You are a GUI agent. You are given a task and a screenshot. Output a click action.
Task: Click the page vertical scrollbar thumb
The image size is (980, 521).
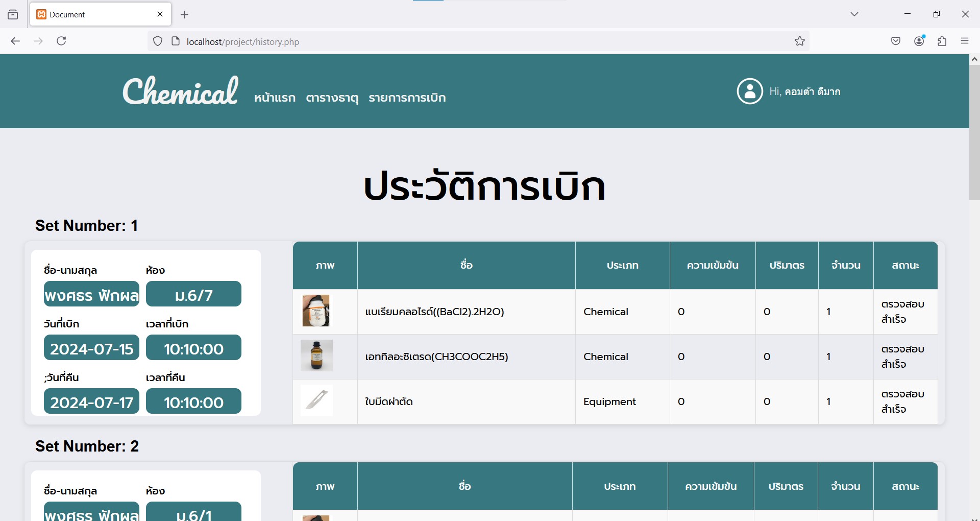(x=974, y=132)
